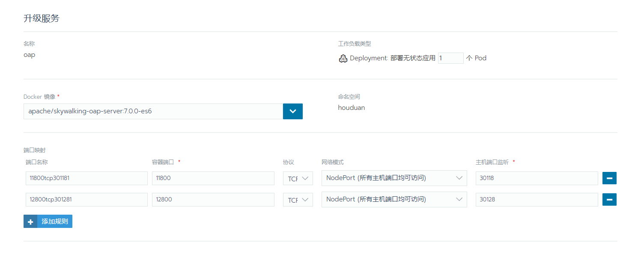Expand the NodePort network mode for 30128
The width and height of the screenshot is (644, 254).
(394, 199)
